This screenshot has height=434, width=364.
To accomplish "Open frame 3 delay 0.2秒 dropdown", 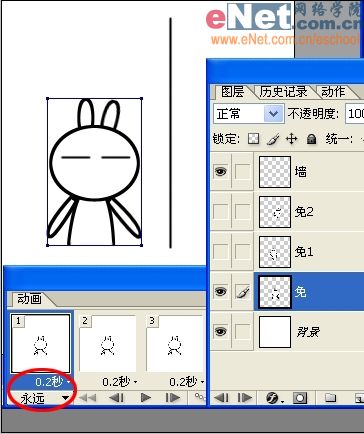I will [187, 382].
